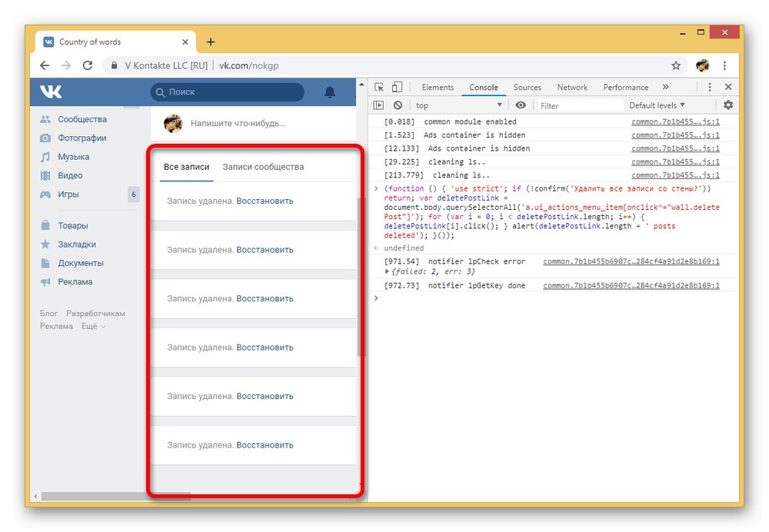Open source link for common module enabled
The width and height of the screenshot is (769, 532).
[x=675, y=121]
